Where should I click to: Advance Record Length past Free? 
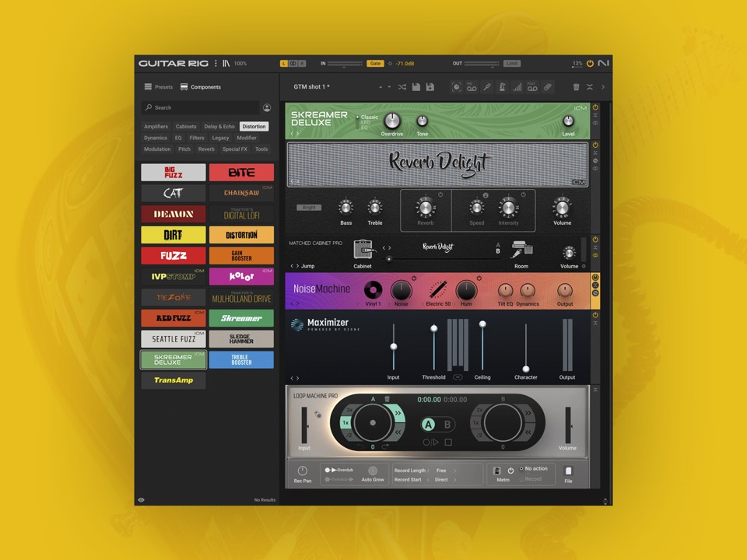(454, 471)
